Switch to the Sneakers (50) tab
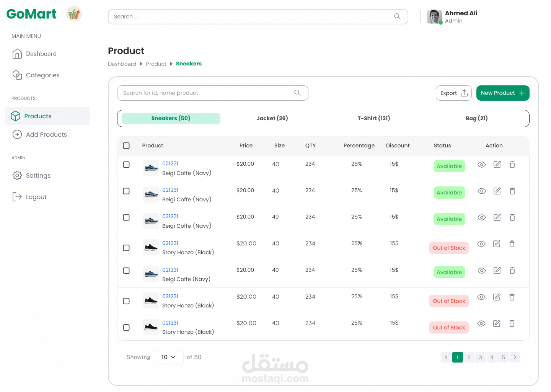Viewport: 551px width, 392px height. pyautogui.click(x=171, y=118)
